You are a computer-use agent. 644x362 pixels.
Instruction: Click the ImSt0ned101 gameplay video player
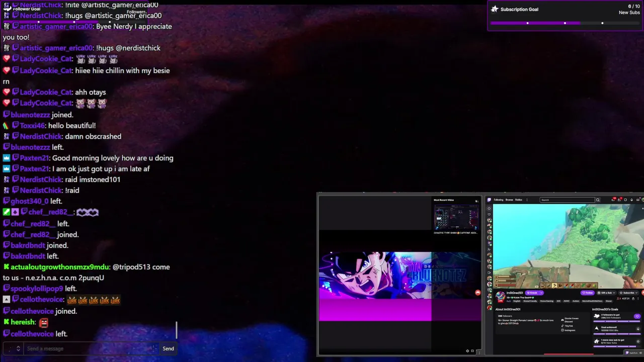(568, 246)
